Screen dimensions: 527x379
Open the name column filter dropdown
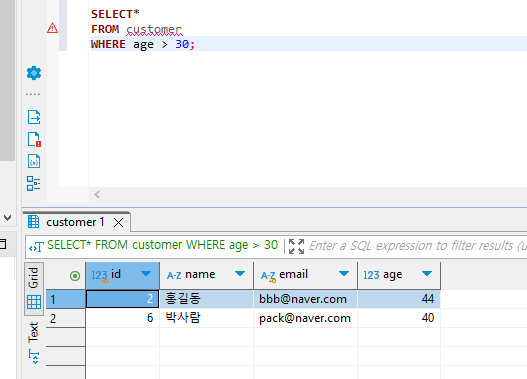coord(240,274)
